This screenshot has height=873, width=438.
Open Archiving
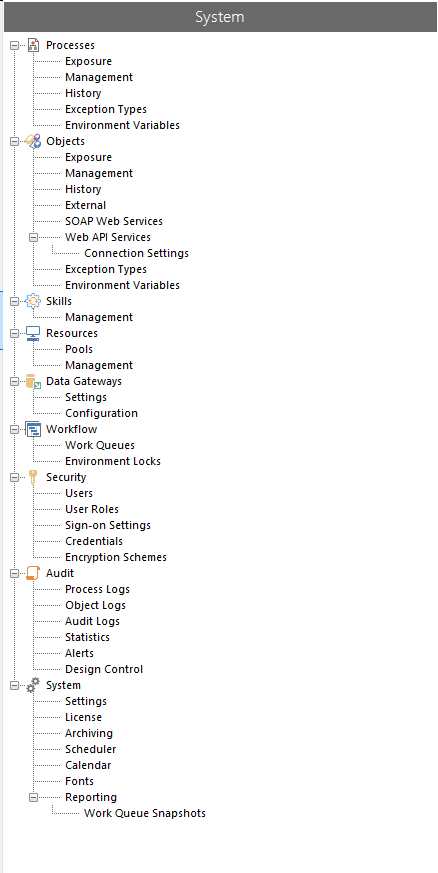pyautogui.click(x=89, y=733)
